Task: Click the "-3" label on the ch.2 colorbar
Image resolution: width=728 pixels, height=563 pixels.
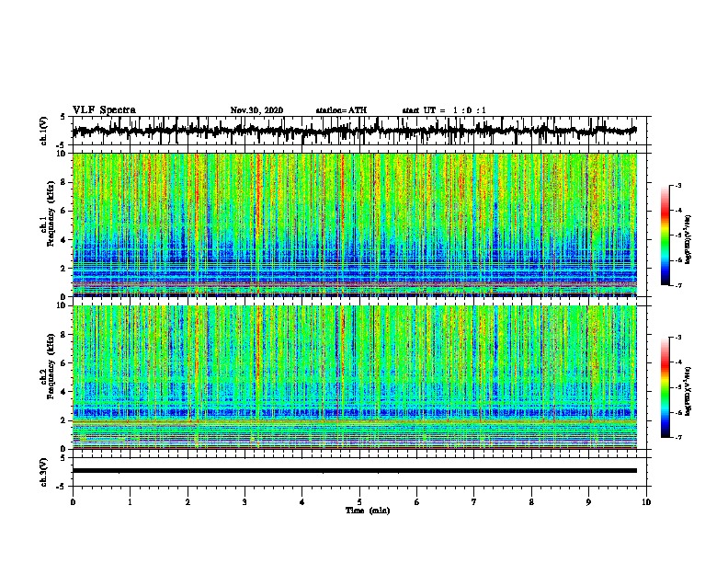Action: coord(678,338)
